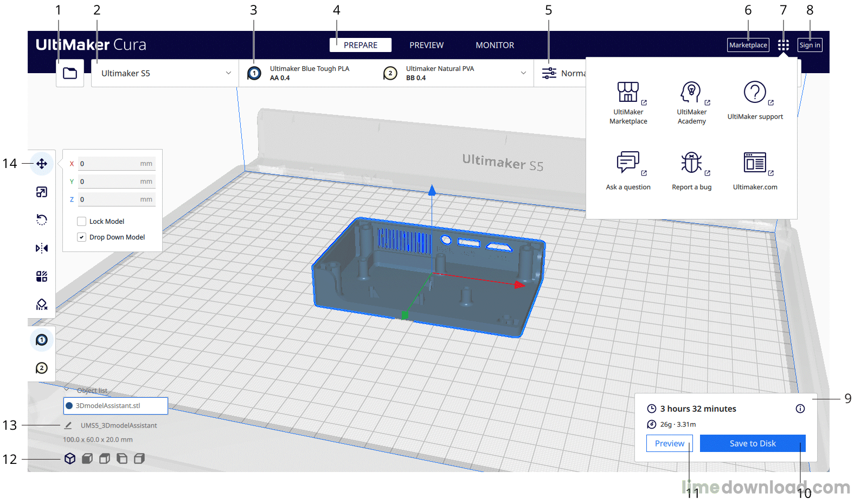Uncheck Drop Down Model checkbox
Viewport: 854px width, 504px height.
(82, 237)
